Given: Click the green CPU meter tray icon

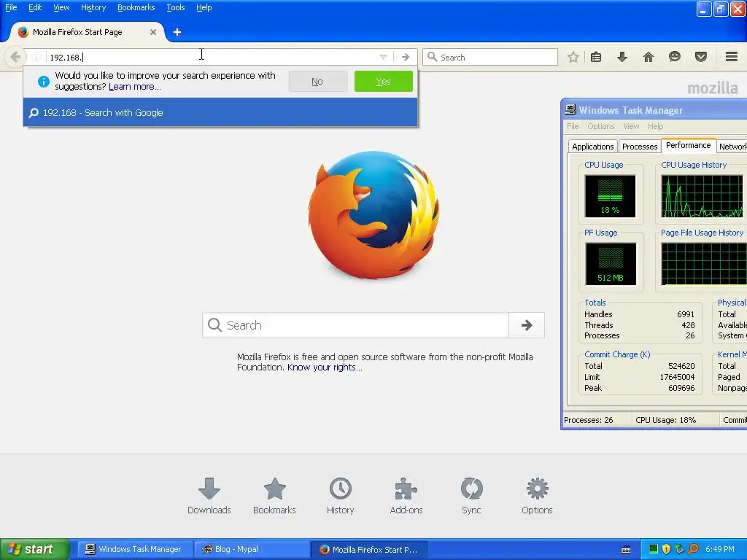Looking at the screenshot, I should point(654,549).
